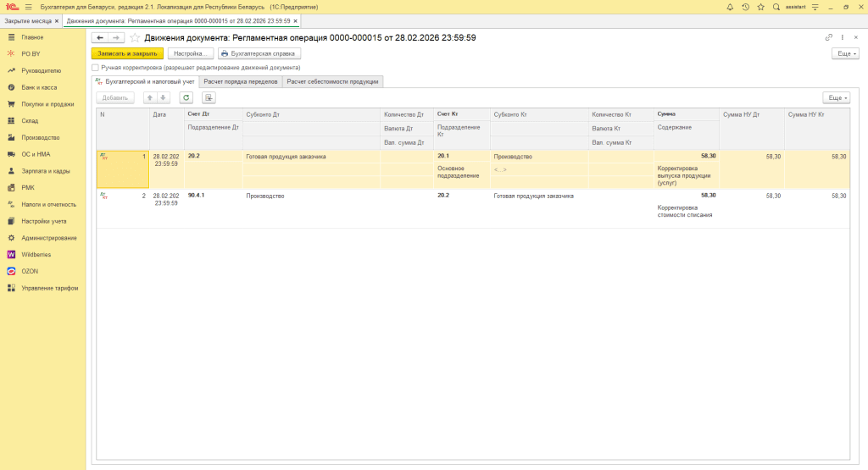Close the Движения документа tab
The image size is (868, 470).
tap(296, 21)
